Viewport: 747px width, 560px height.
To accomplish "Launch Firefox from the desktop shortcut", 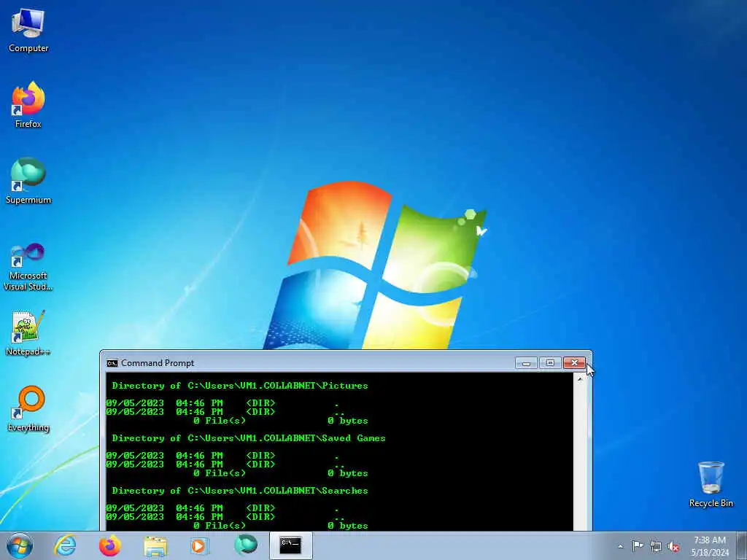I will (28, 105).
